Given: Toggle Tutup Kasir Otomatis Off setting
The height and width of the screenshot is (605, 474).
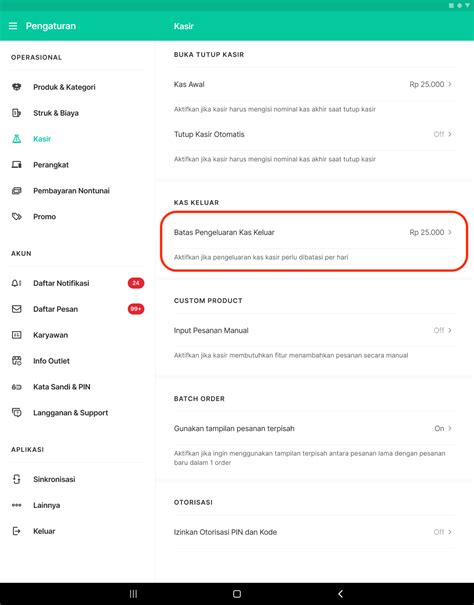Looking at the screenshot, I should 442,134.
